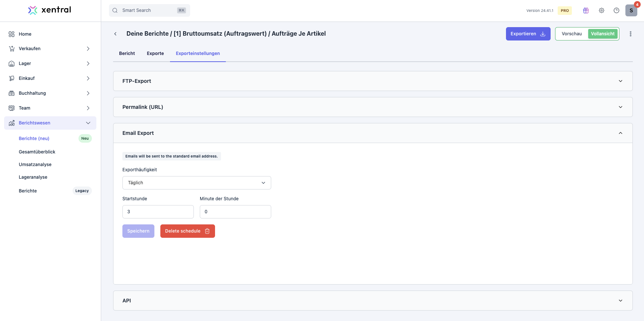Switch to Vorschau view mode
This screenshot has height=321, width=644.
click(x=571, y=34)
